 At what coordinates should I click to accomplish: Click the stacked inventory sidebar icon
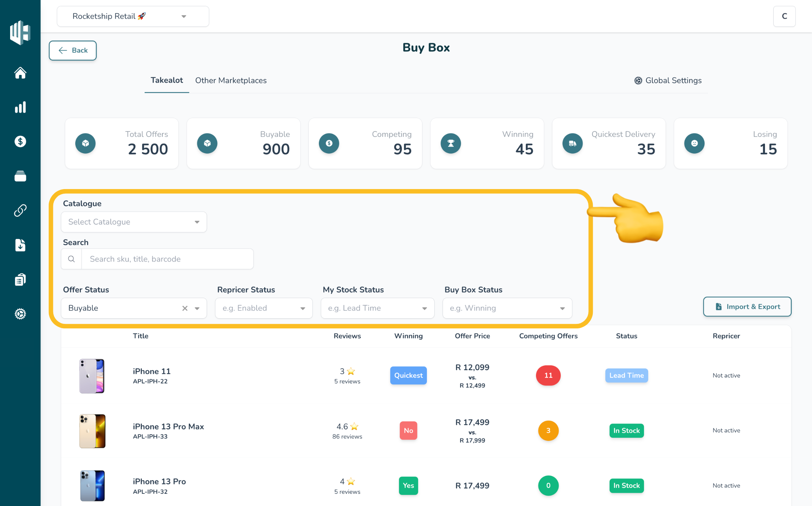20,176
